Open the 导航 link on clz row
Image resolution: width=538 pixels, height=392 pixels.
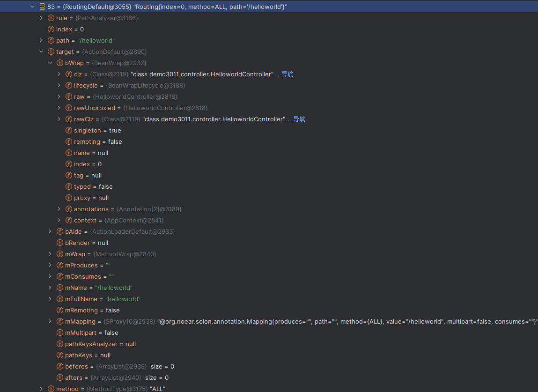point(287,74)
